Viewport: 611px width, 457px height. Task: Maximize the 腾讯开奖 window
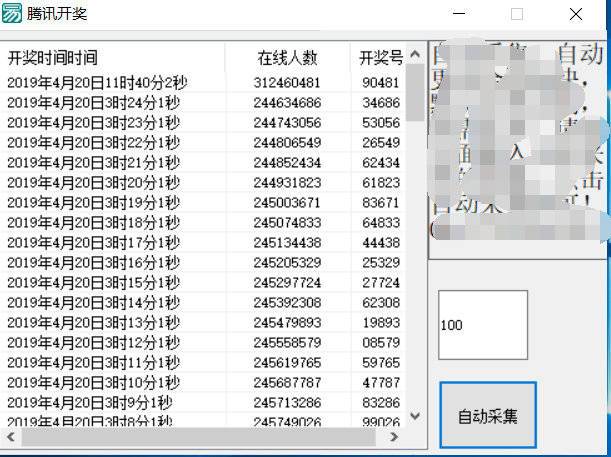[517, 14]
